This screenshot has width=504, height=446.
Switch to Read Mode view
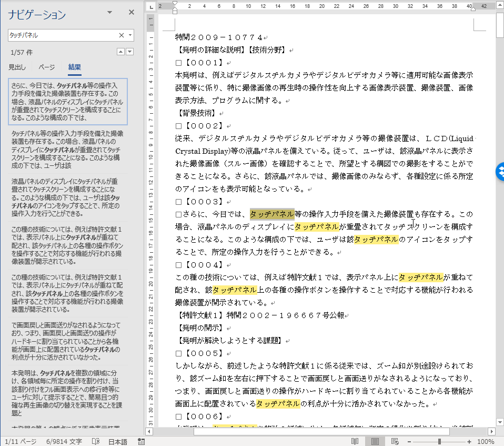point(355,441)
